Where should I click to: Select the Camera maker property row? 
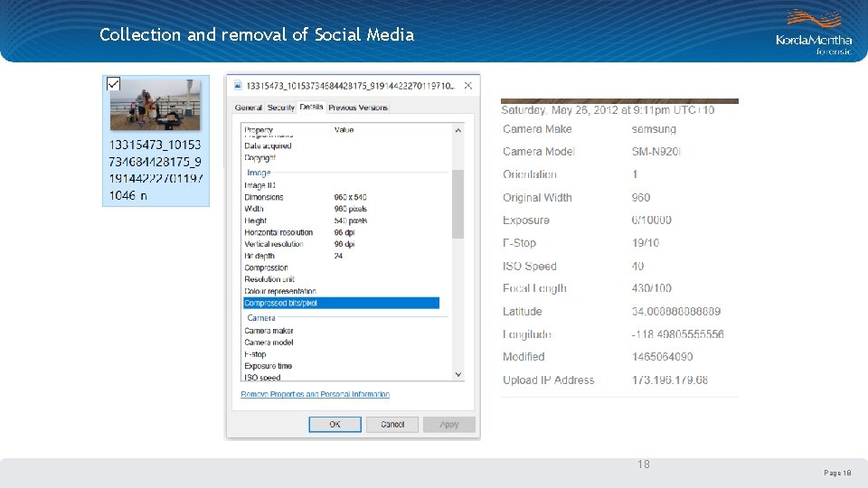(341, 331)
